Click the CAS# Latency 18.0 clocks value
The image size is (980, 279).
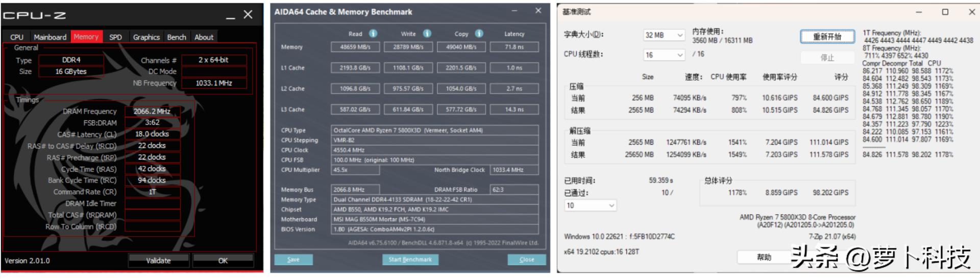[x=152, y=134]
